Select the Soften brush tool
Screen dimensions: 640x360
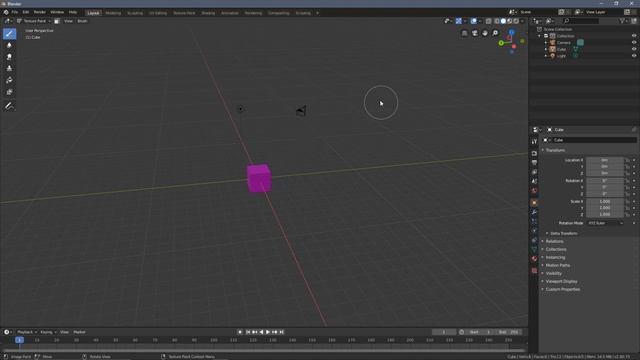(x=9, y=45)
